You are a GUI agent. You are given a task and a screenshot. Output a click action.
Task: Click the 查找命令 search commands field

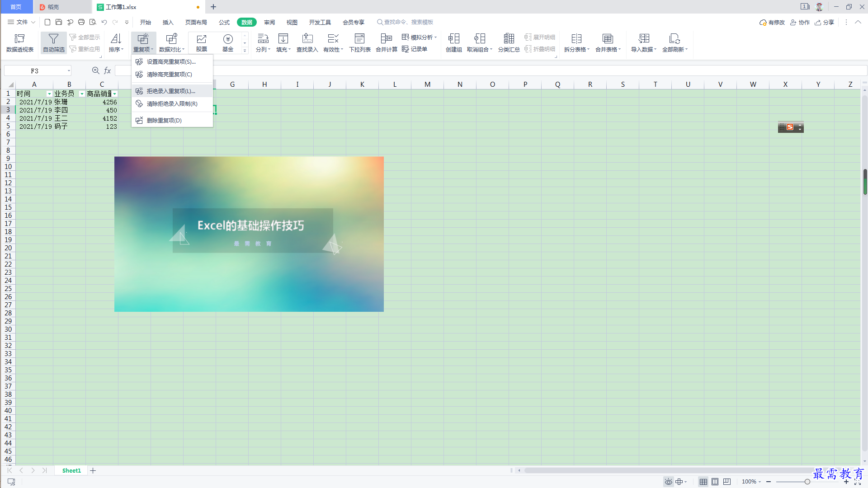coord(405,22)
